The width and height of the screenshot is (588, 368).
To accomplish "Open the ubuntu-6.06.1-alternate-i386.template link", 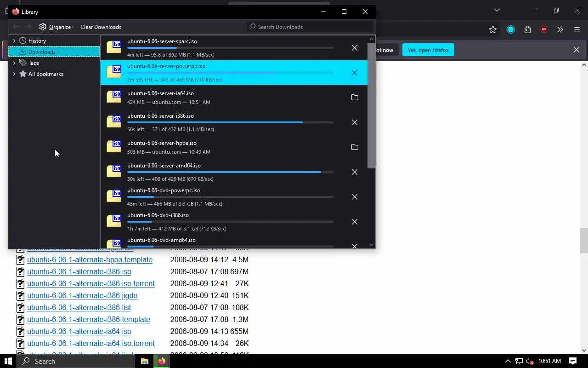I will pyautogui.click(x=89, y=319).
